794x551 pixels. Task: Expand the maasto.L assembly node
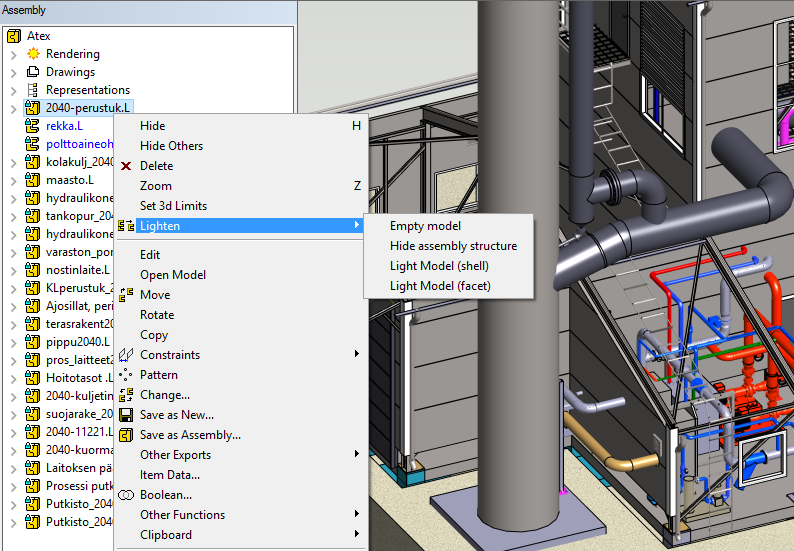pos(13,180)
